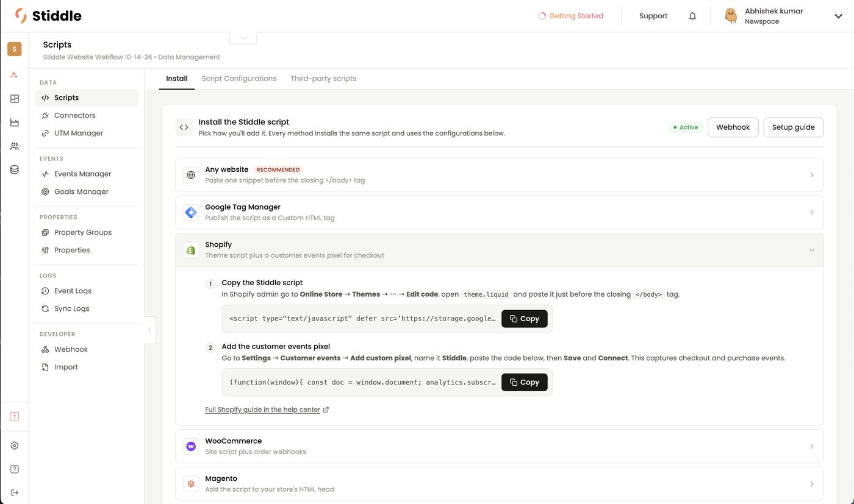
Task: Click the Google Tag Manager logo
Action: click(191, 212)
